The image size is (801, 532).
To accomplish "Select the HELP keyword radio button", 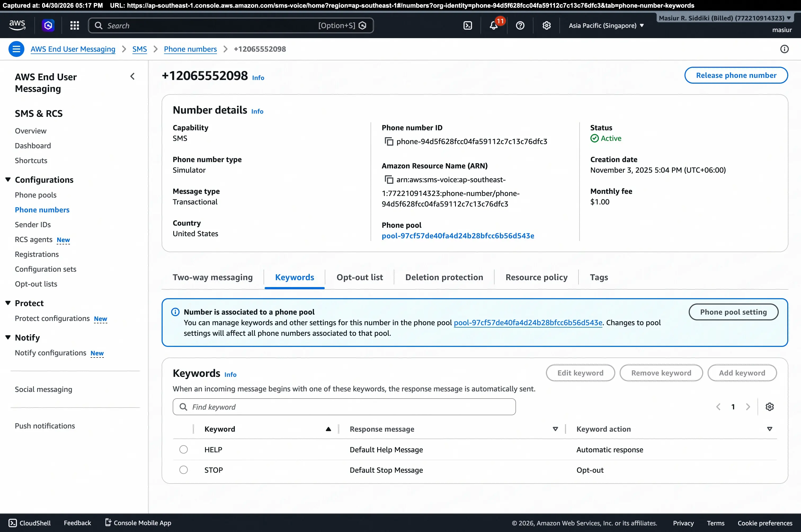I will click(184, 450).
